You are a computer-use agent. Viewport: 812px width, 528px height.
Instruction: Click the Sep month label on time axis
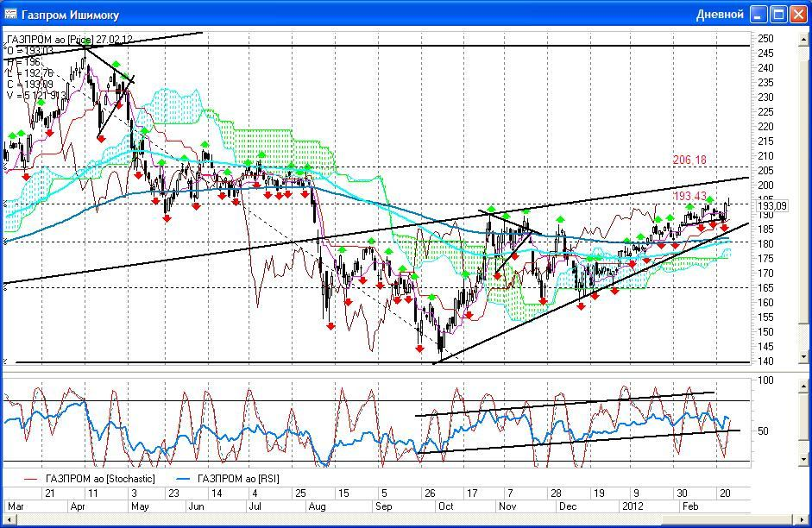pyautogui.click(x=384, y=506)
